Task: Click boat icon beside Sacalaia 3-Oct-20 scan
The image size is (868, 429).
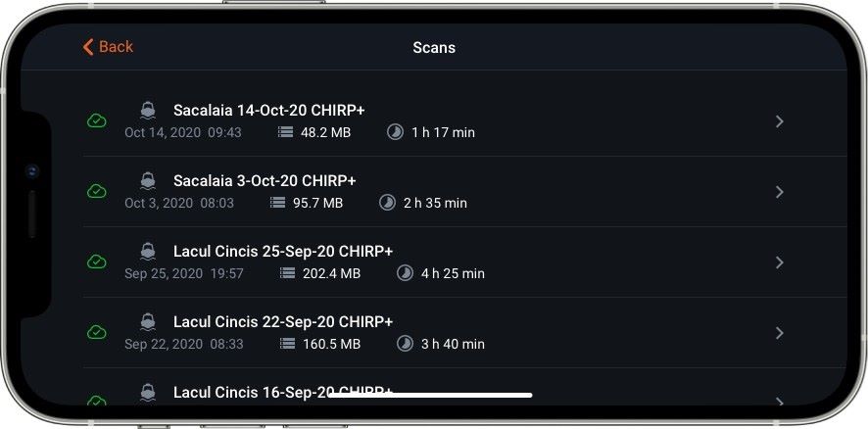Action: [x=148, y=180]
